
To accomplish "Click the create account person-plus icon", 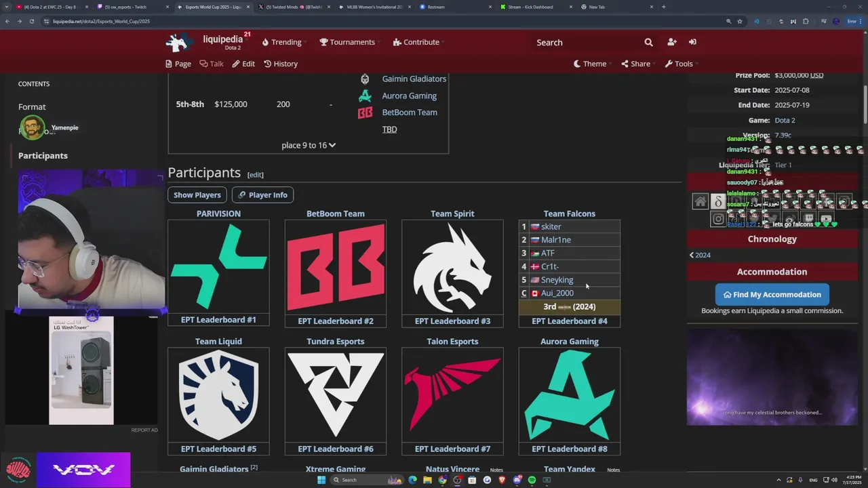I will click(x=671, y=42).
